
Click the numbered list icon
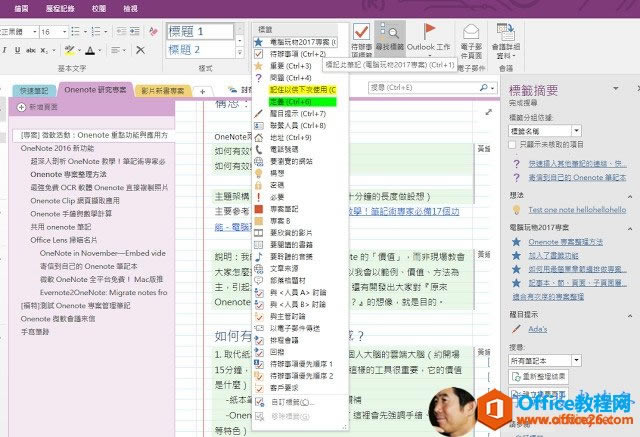coord(96,31)
